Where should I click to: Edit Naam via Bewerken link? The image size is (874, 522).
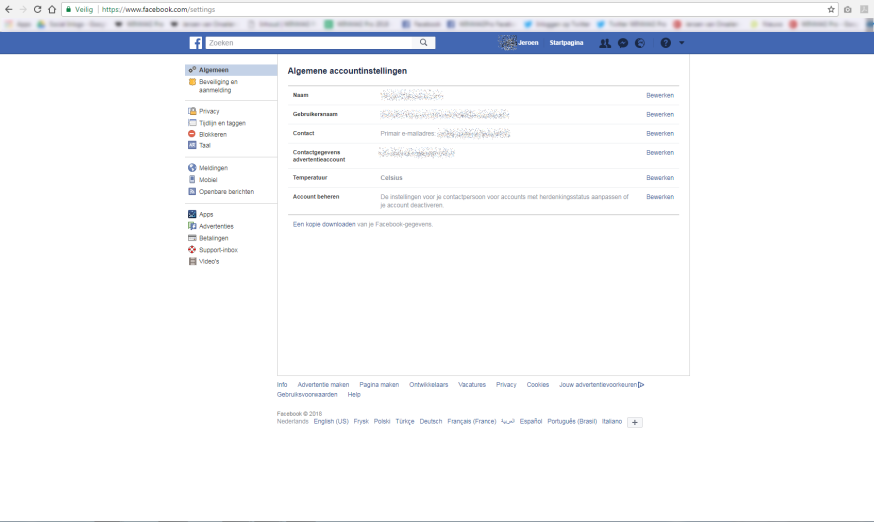[x=660, y=95]
